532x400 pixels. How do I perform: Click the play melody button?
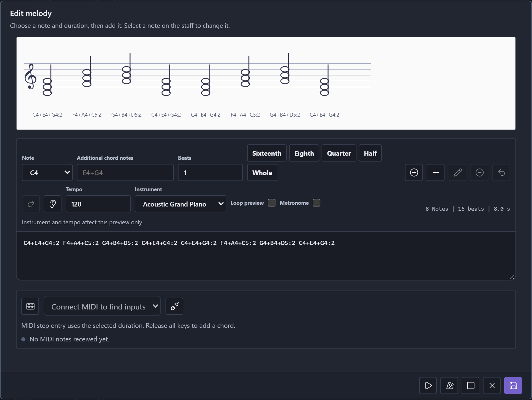pos(428,386)
